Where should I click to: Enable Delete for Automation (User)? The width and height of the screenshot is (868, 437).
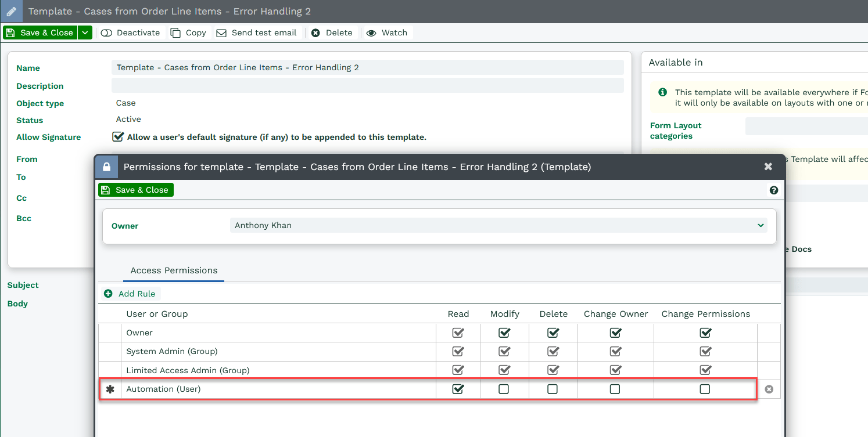click(x=553, y=389)
